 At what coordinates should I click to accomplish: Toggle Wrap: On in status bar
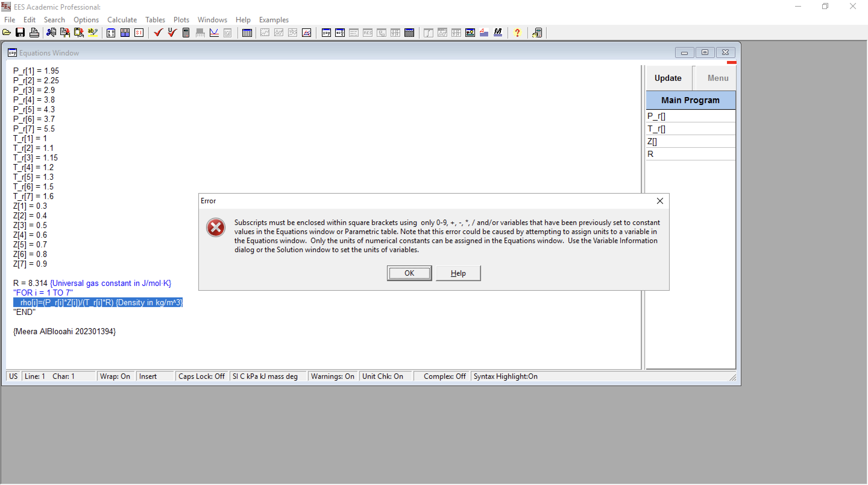[115, 376]
